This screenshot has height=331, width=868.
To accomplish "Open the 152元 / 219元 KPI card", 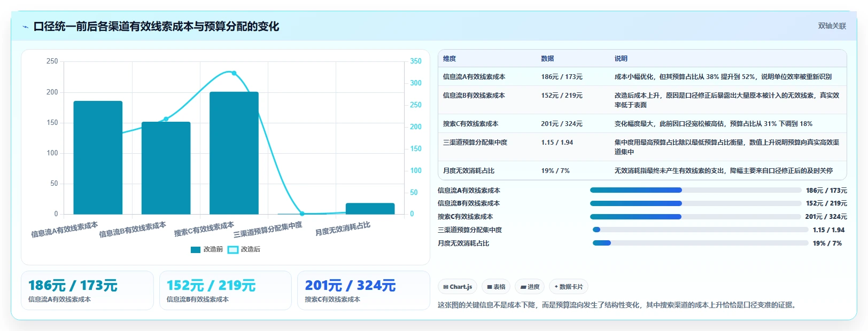I will click(225, 290).
